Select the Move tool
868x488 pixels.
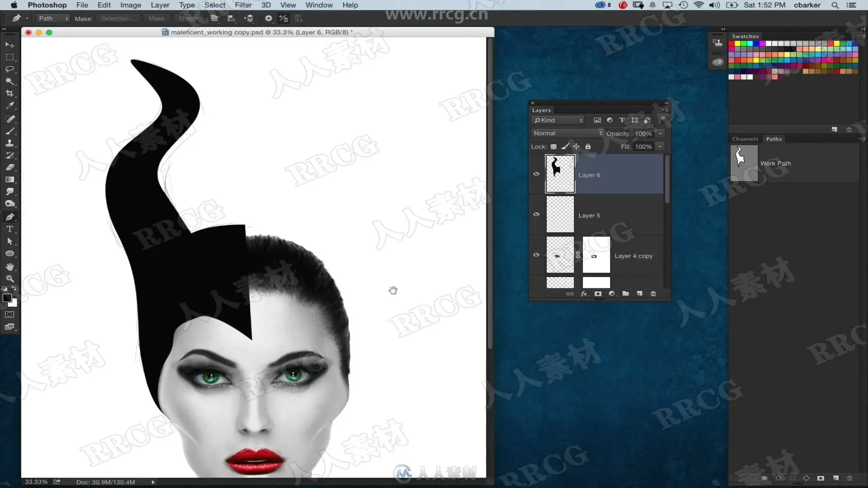(x=9, y=45)
